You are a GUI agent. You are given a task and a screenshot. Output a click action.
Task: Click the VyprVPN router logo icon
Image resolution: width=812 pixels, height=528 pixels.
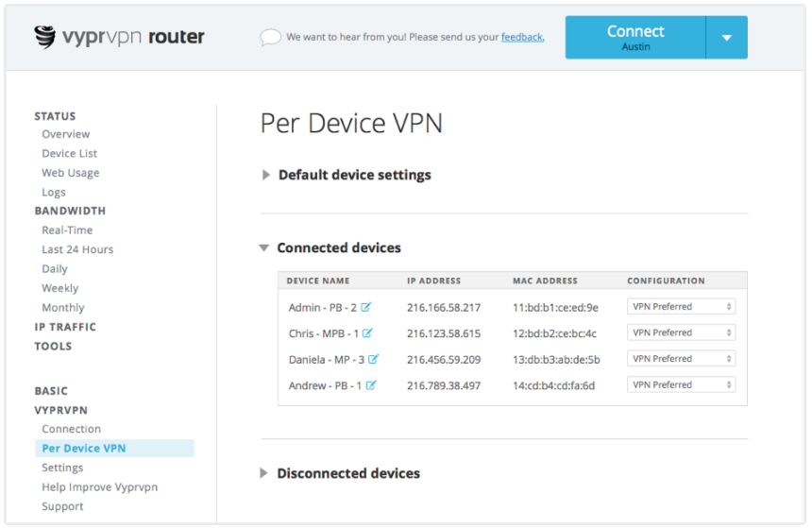pos(44,37)
